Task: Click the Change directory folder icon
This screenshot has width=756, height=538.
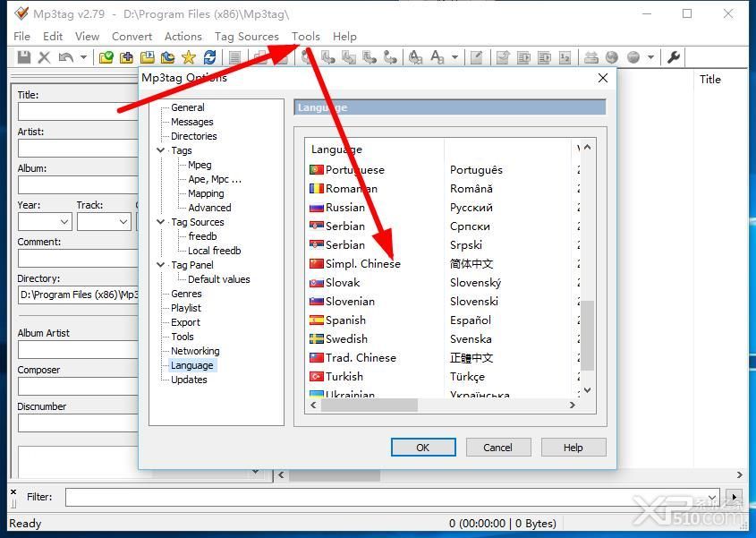Action: 106,57
